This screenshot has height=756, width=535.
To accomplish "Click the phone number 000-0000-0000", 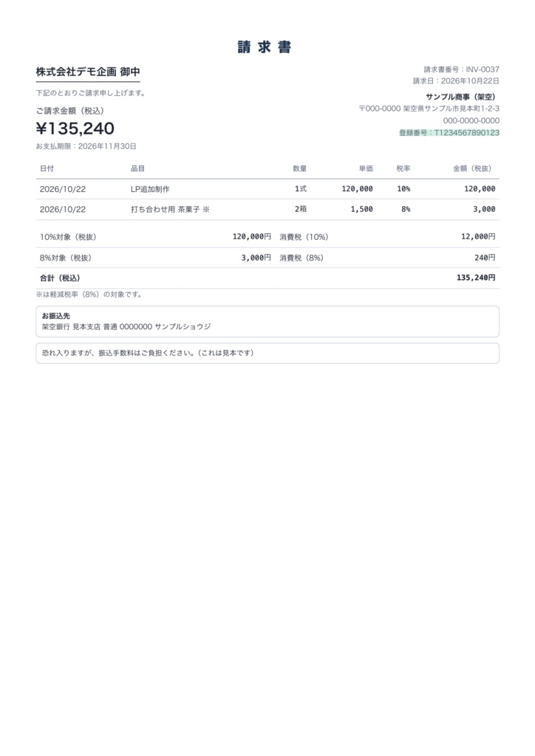I will pyautogui.click(x=471, y=120).
